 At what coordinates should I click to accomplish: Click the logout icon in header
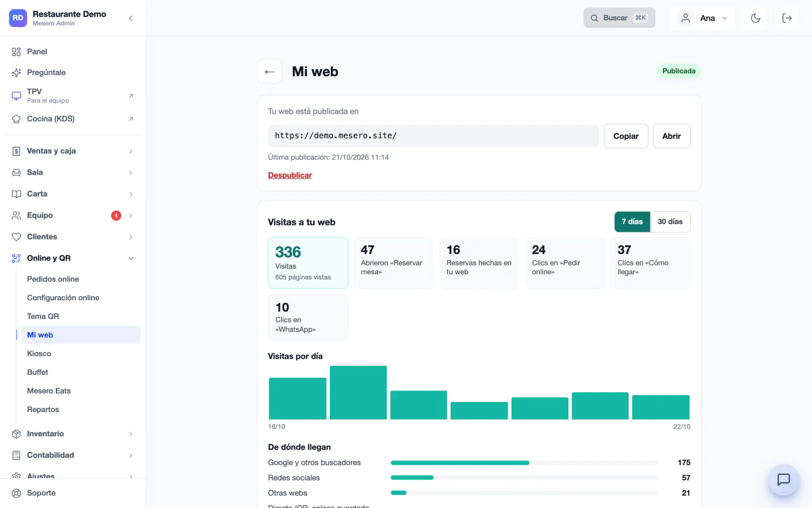tap(787, 18)
